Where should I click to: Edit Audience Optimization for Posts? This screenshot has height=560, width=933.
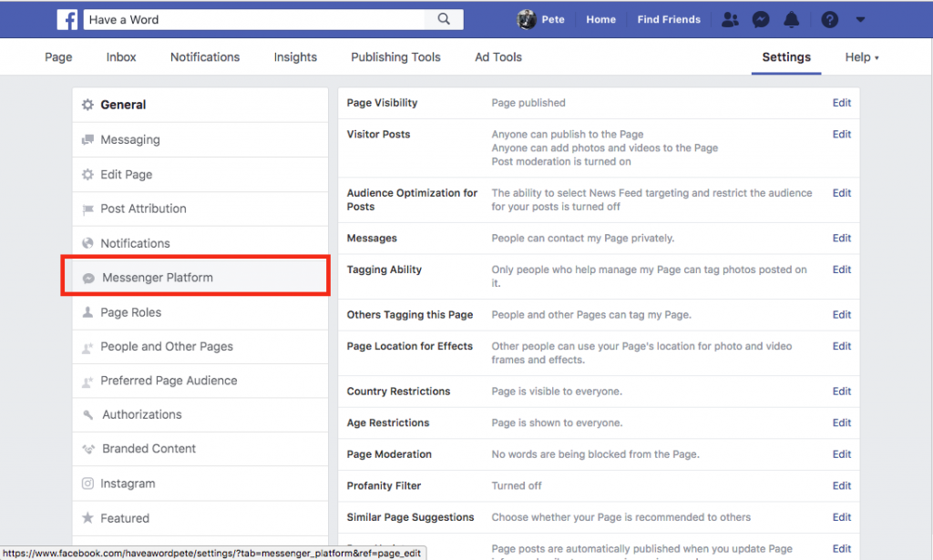pyautogui.click(x=841, y=193)
